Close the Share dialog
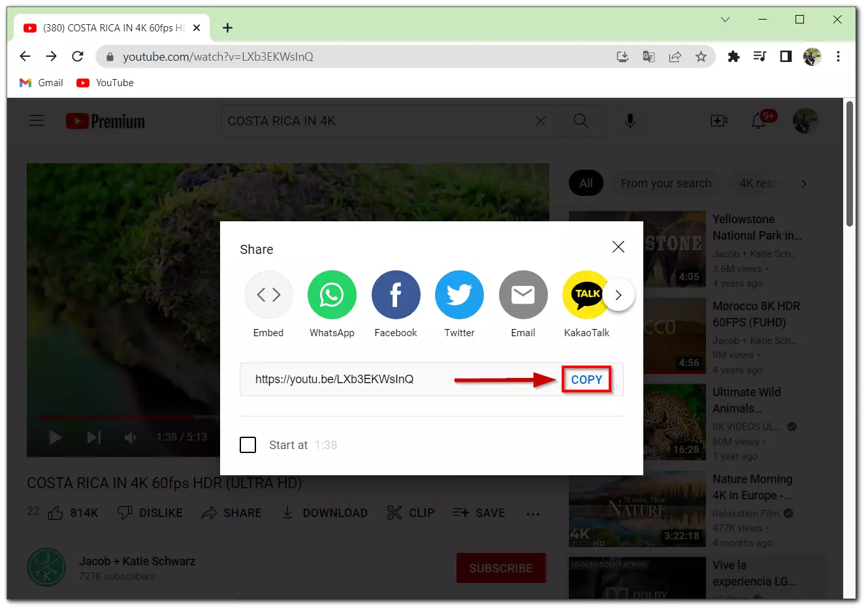 tap(619, 247)
